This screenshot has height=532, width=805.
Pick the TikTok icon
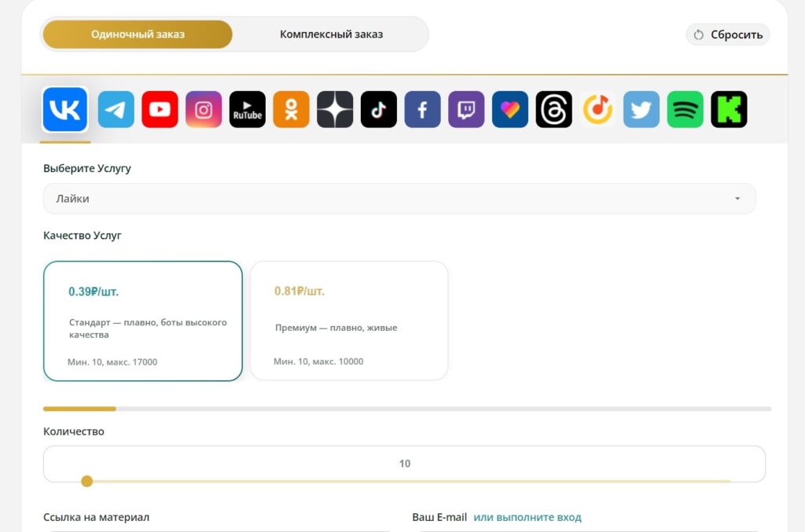coord(379,109)
